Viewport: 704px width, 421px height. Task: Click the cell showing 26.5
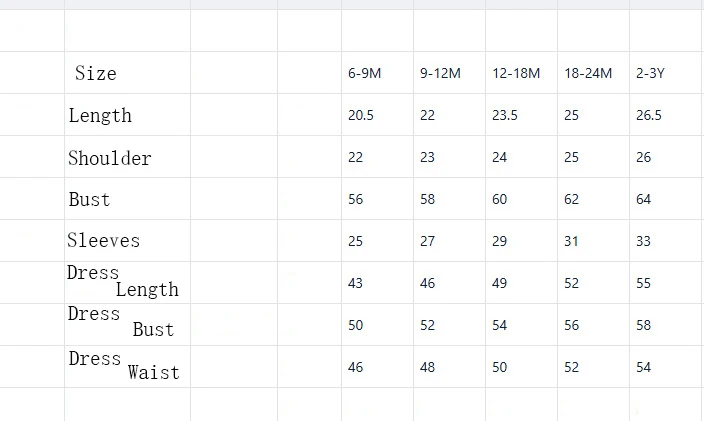point(649,116)
